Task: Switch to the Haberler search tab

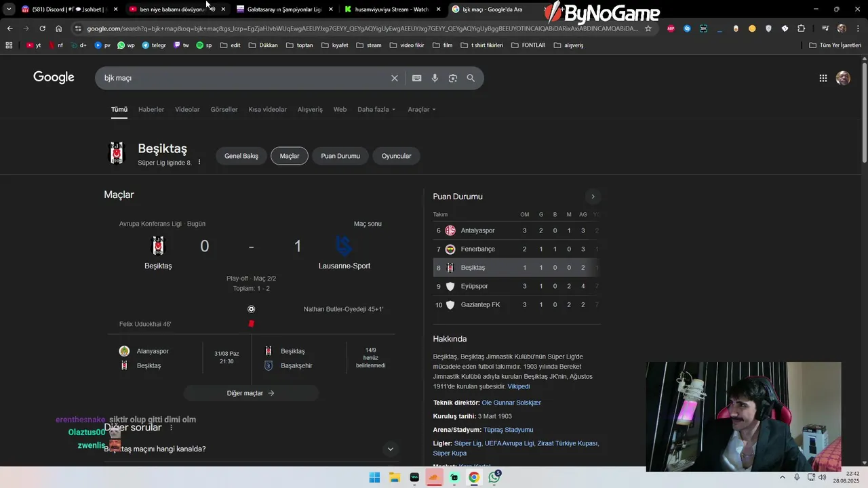Action: pyautogui.click(x=151, y=109)
